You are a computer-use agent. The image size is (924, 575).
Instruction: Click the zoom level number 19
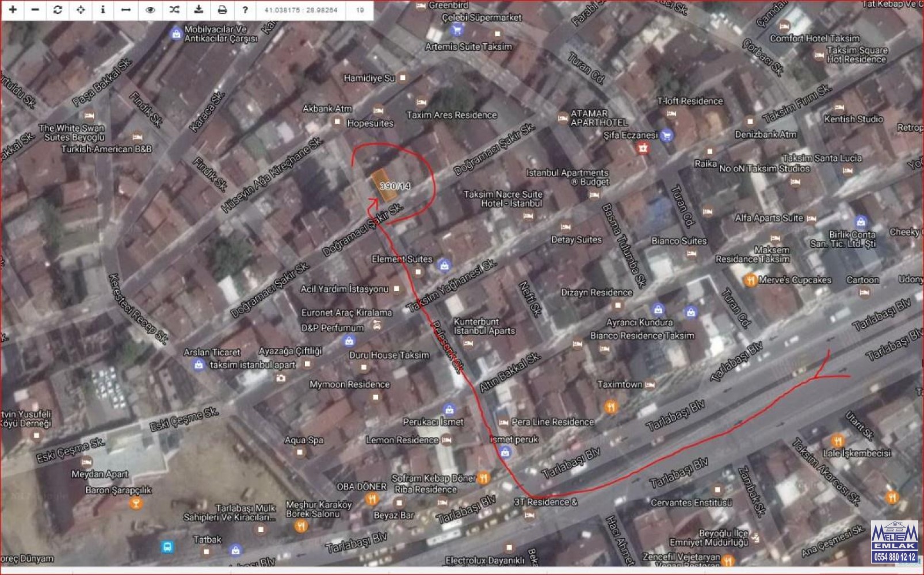click(x=360, y=10)
